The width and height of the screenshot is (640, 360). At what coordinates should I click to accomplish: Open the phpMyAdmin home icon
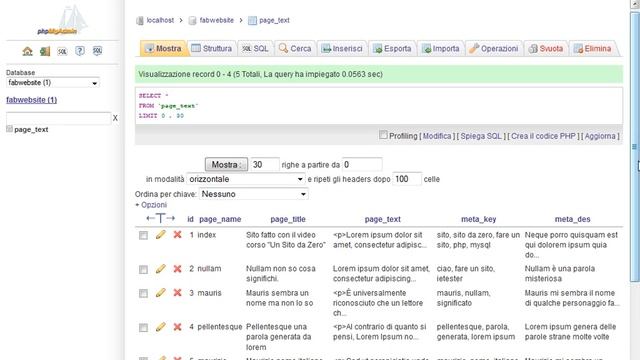pos(27,51)
